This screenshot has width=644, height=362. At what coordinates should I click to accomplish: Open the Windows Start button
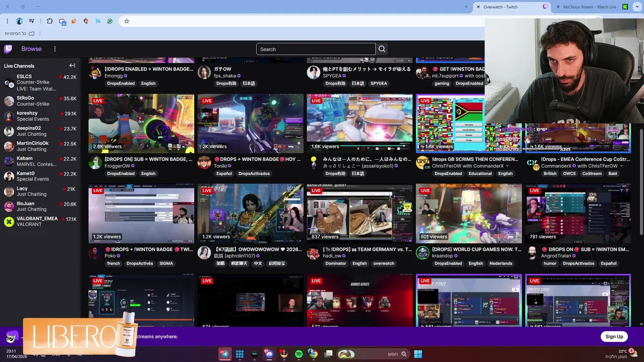[x=418, y=354]
